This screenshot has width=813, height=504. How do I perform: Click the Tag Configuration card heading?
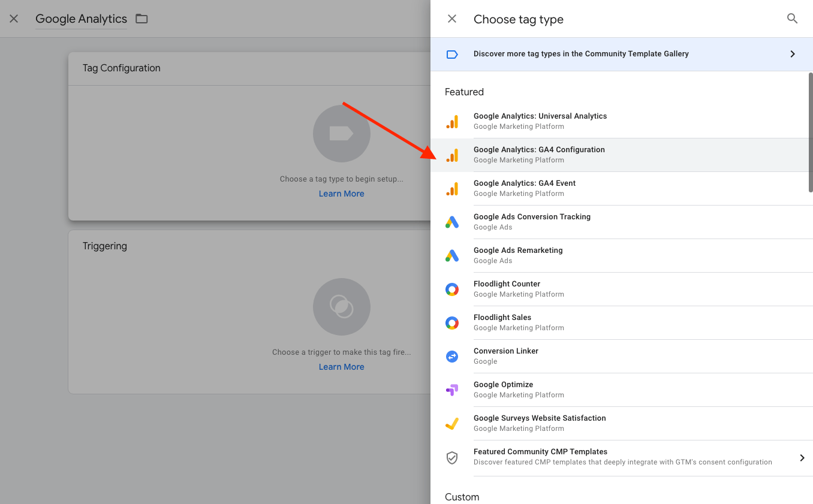click(x=122, y=68)
